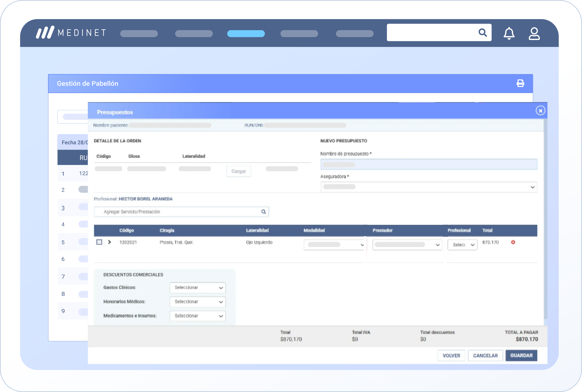
Task: Click the Lateralidad header in surgery table
Action: point(257,230)
